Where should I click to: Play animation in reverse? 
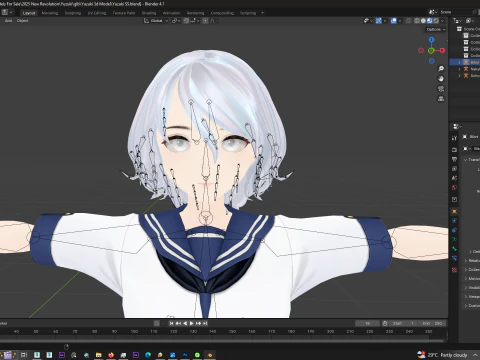pyautogui.click(x=185, y=323)
